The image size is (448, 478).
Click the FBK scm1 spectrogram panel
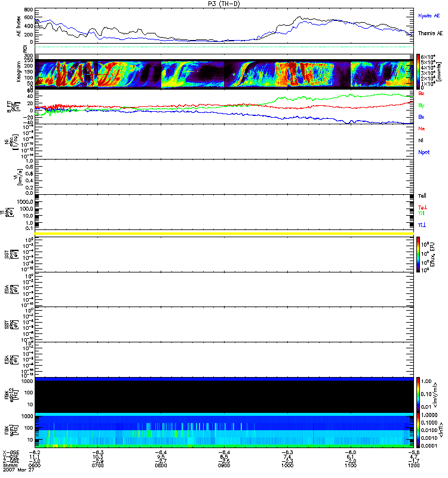tap(225, 430)
